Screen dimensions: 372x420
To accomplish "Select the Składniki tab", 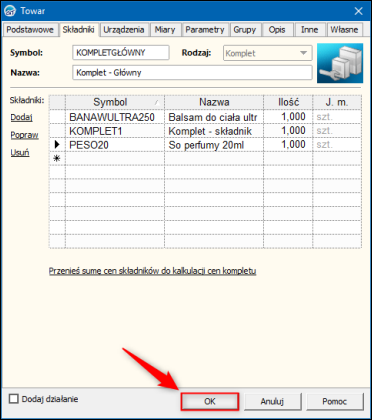I will 79,30.
